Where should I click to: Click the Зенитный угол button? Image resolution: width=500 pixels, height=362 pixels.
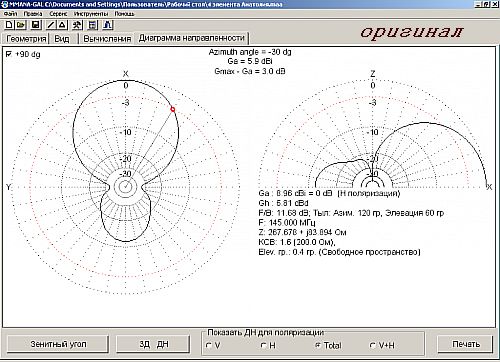point(58,344)
